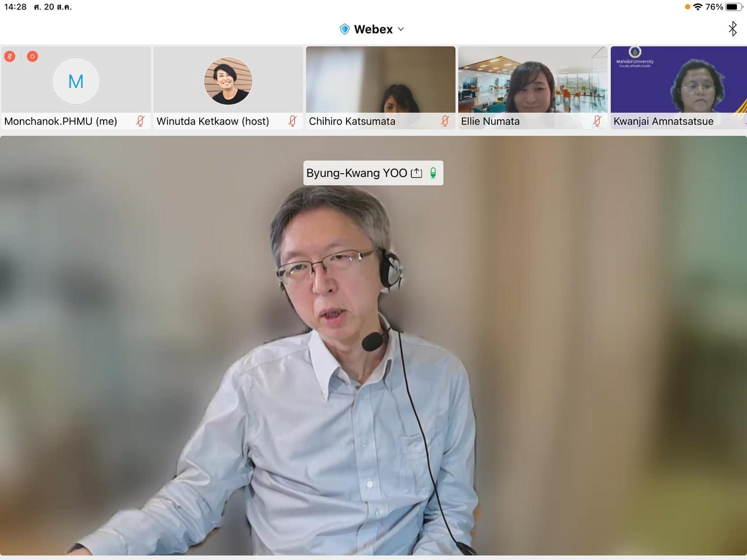747x560 pixels.
Task: Open the Bluetooth audio device icon
Action: [x=733, y=29]
